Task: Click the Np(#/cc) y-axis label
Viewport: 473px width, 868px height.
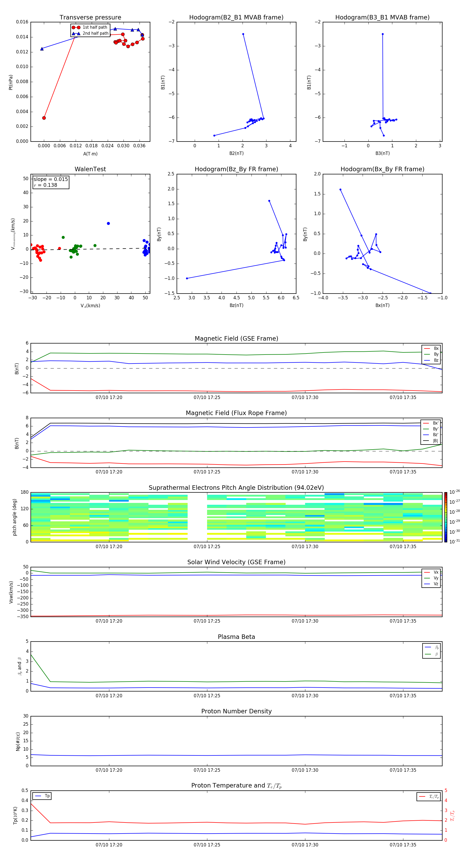Action: coord(18,741)
